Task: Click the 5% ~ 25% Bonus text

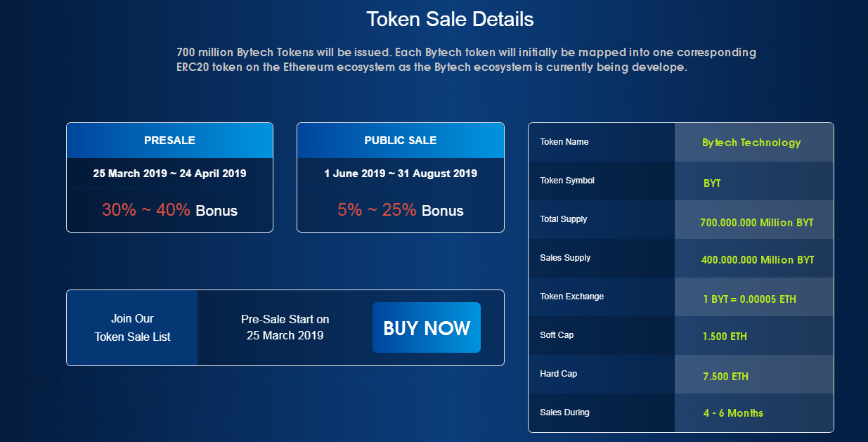Action: coord(400,210)
